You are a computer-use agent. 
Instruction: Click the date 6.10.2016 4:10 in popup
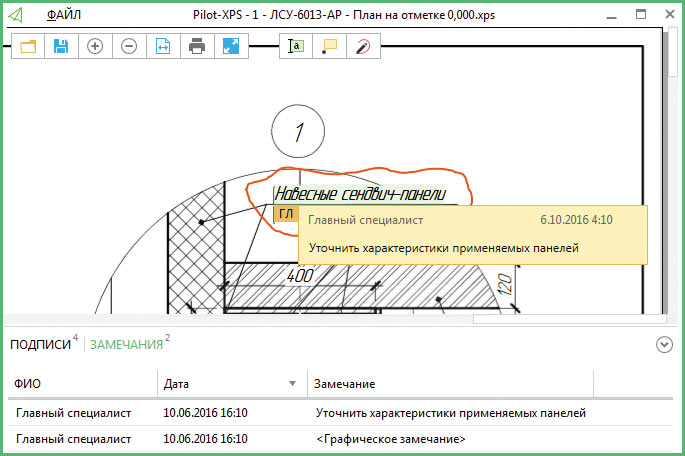pyautogui.click(x=576, y=220)
